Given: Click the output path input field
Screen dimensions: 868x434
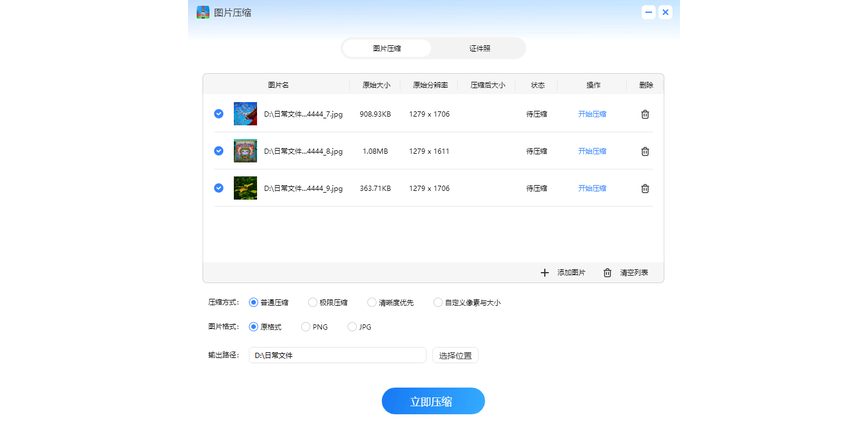Looking at the screenshot, I should tap(338, 355).
